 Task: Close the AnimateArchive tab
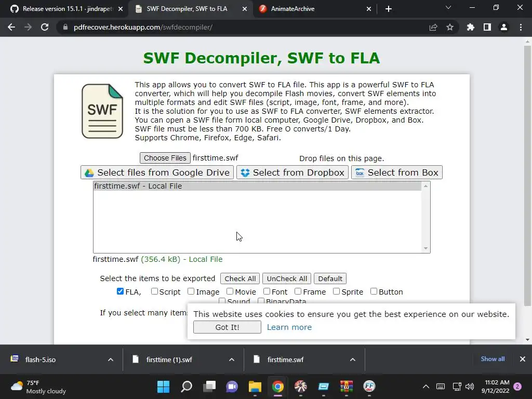369,9
